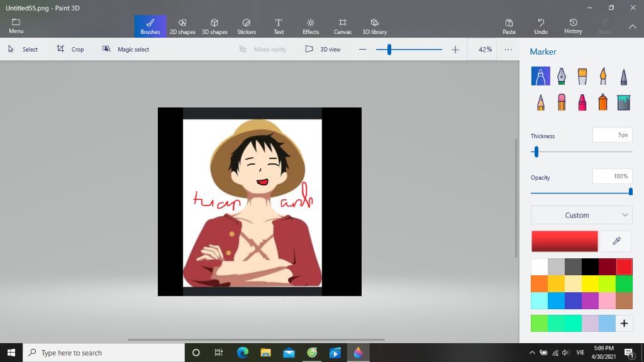This screenshot has height=362, width=644.
Task: Open Microsoft Edge from the taskbar
Action: coord(242,353)
